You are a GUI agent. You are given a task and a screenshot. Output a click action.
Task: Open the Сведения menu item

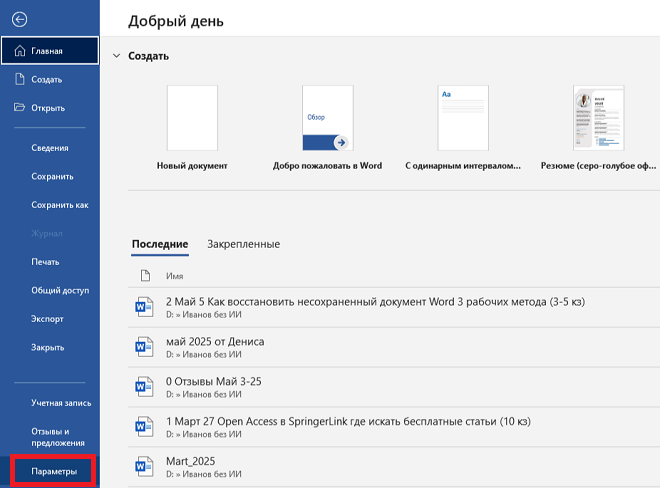coord(50,148)
